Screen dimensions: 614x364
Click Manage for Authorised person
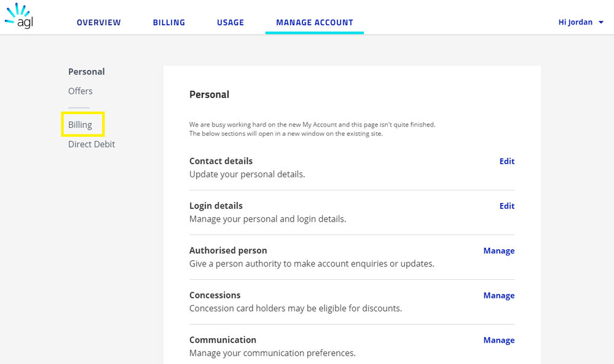[x=499, y=251]
